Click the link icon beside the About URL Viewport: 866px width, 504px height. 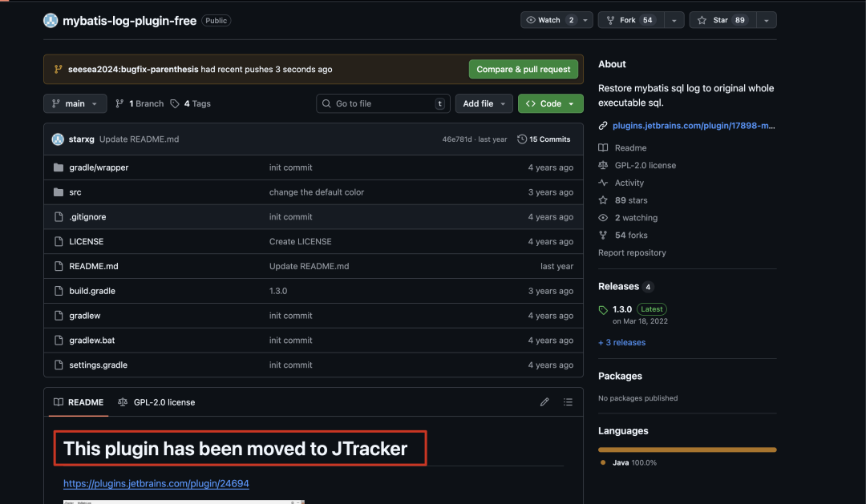click(x=603, y=126)
